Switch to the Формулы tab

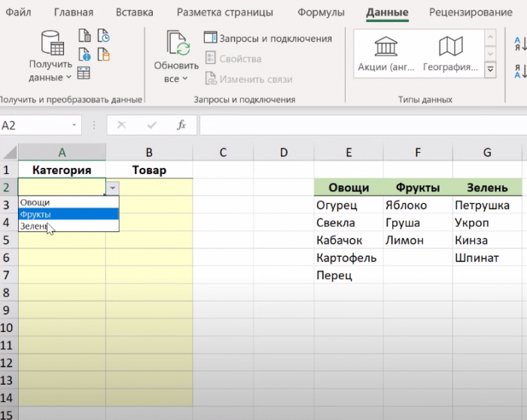(x=321, y=13)
